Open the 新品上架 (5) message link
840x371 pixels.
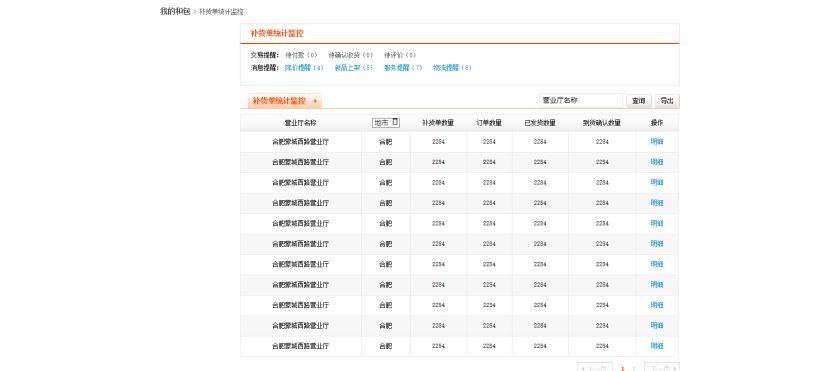tap(354, 68)
